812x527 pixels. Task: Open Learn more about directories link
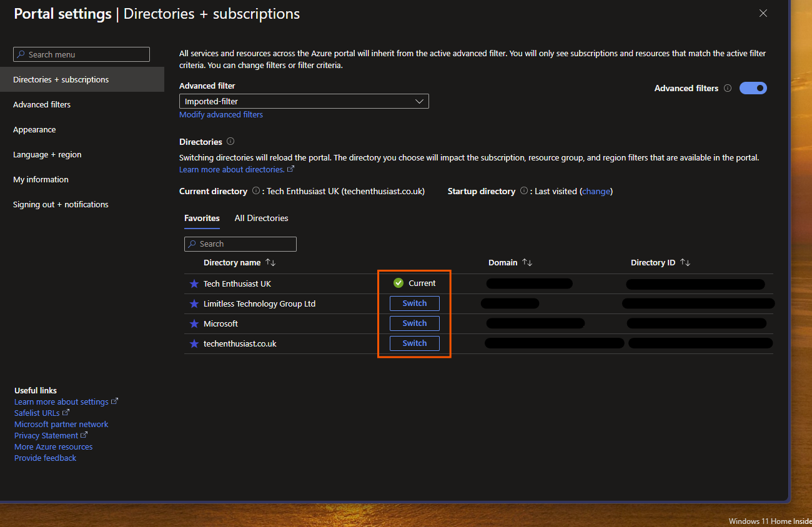237,170
